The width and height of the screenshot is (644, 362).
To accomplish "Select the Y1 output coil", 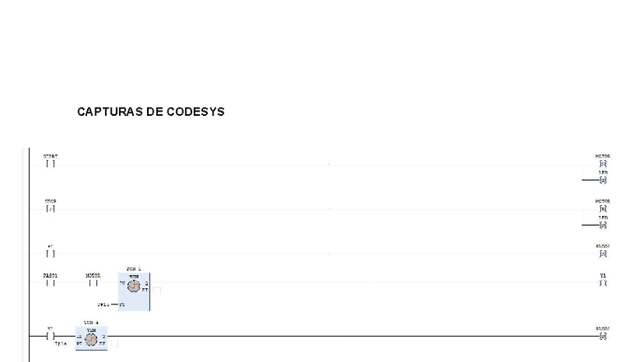I will tap(603, 283).
